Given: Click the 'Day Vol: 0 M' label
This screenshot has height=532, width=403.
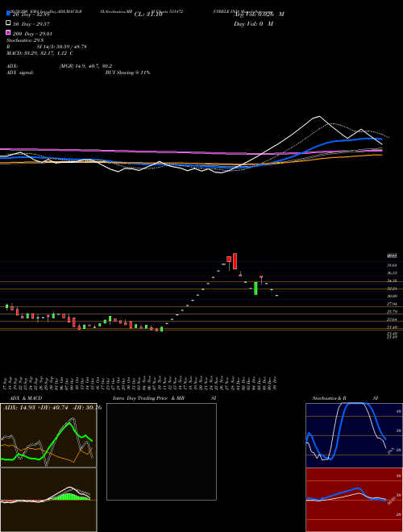Looking at the screenshot, I should click(x=253, y=23).
